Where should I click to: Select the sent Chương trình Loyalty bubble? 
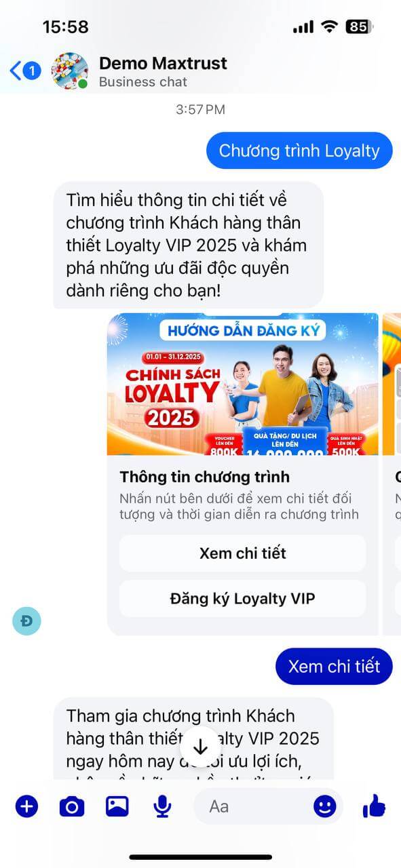(x=299, y=151)
